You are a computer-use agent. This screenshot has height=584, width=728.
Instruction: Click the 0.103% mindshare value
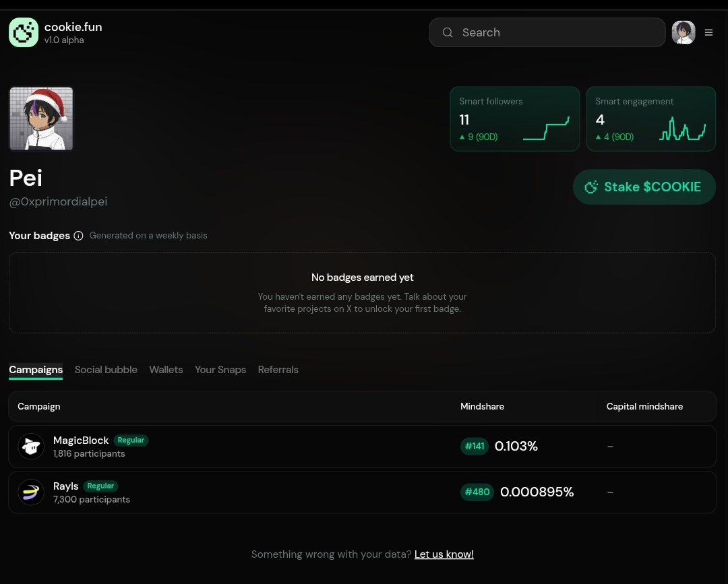point(516,446)
